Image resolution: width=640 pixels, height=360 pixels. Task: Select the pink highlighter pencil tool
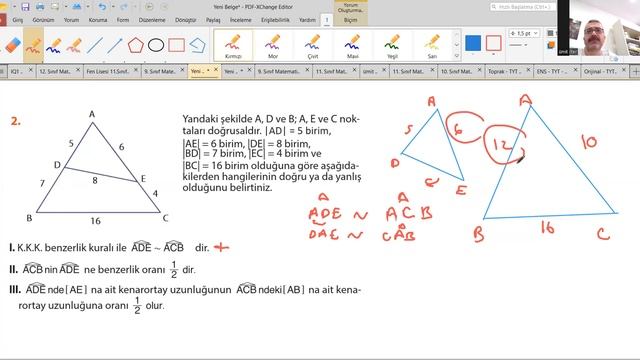(74, 45)
